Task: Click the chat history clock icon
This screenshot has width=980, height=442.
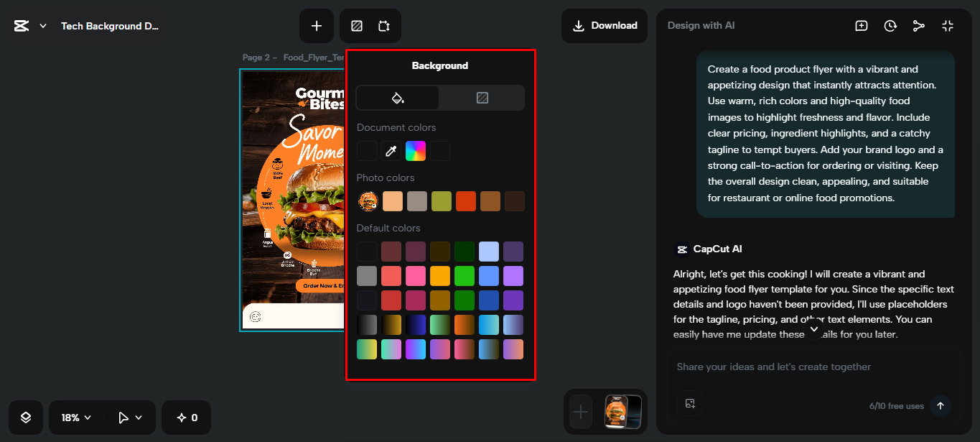Action: [890, 25]
